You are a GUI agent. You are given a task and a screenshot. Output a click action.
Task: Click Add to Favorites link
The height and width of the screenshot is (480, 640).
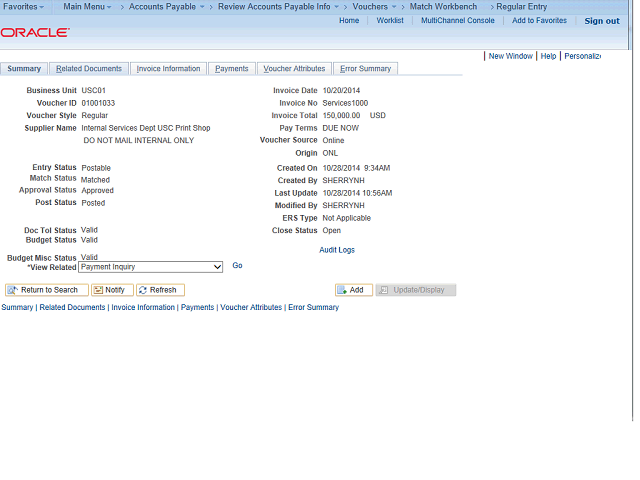[539, 20]
